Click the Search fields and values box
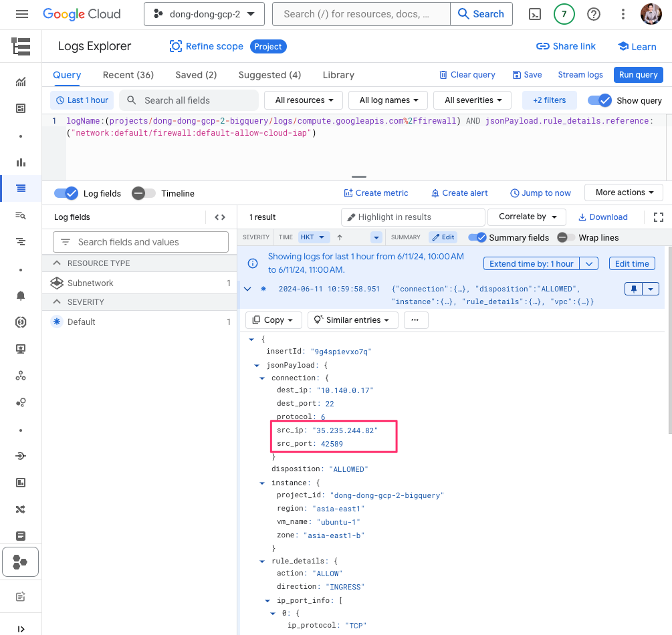Viewport: 672px width, 635px height. (x=140, y=242)
